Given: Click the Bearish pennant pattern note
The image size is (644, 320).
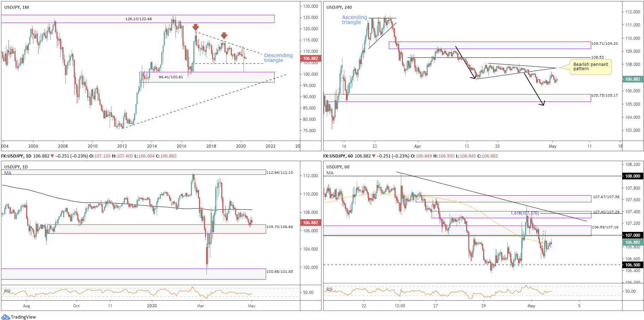Looking at the screenshot, I should [590, 67].
